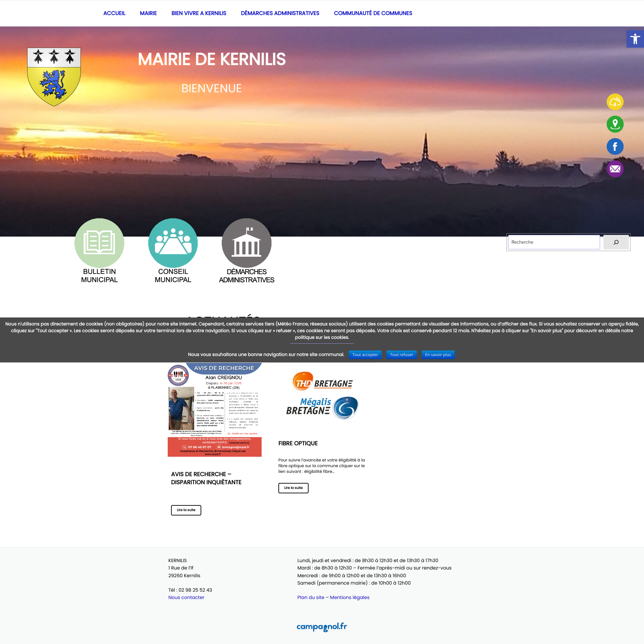Screen dimensions: 644x644
Task: Click Lire la suite under Avis de recherche
Action: tap(186, 510)
